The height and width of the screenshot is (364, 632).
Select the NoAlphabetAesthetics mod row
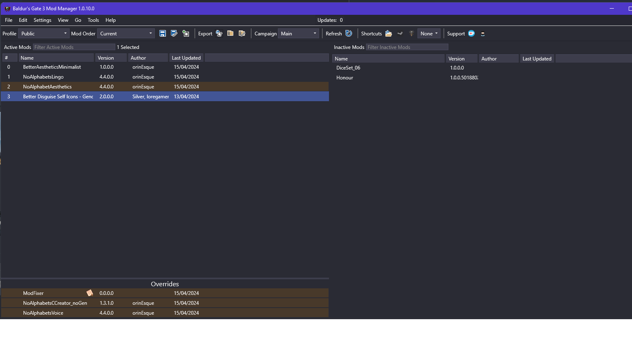click(x=165, y=87)
